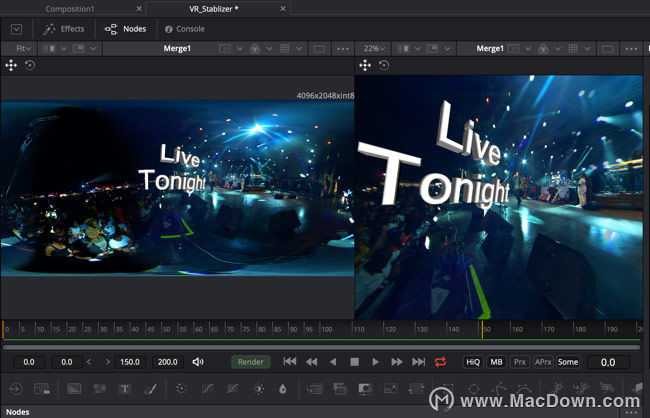
Task: Click the reset view icon in right viewer
Action: (384, 65)
